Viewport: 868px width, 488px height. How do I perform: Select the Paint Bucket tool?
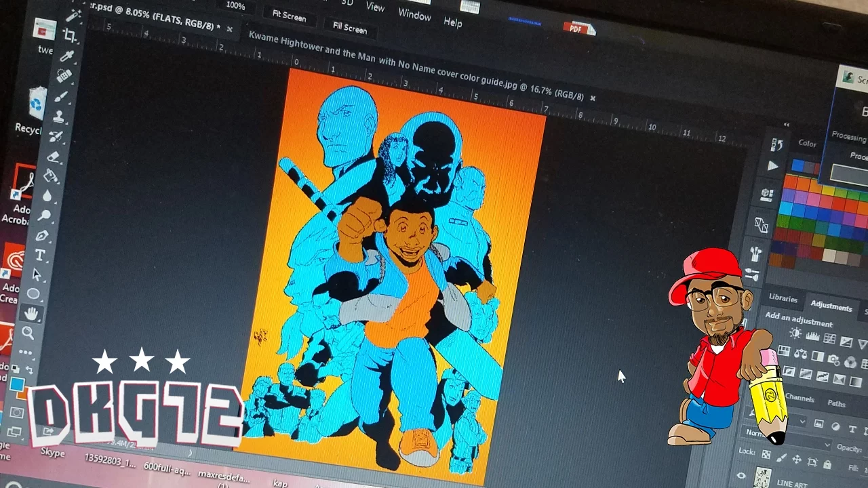click(51, 176)
